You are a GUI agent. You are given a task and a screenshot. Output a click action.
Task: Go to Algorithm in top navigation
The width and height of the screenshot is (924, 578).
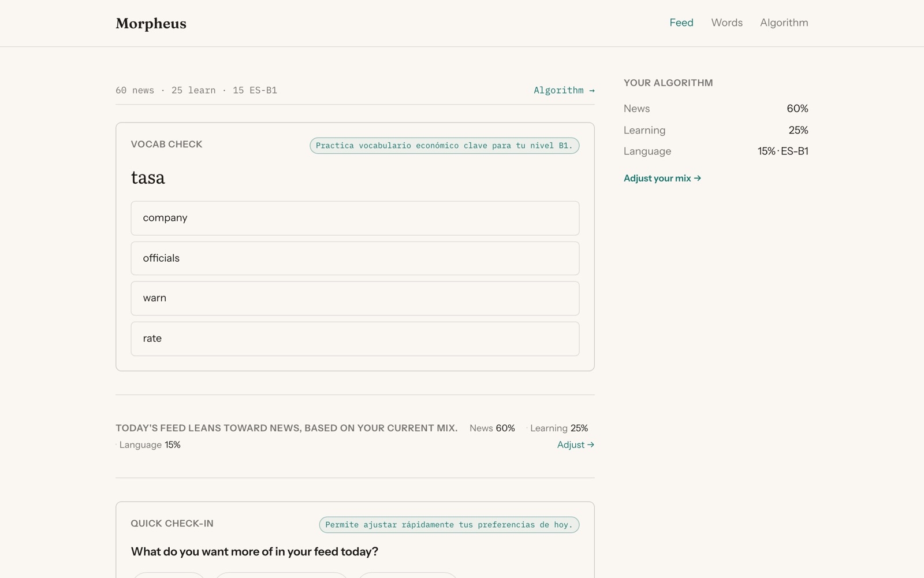click(784, 23)
